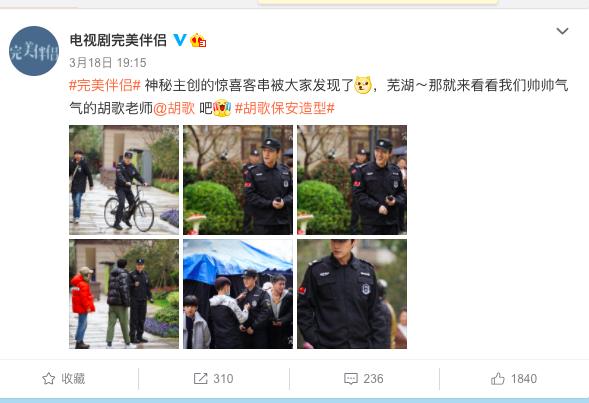Screen dimensions: 589x403
Task: Open the top-right smiling guard thumbnail
Action: click(x=352, y=180)
